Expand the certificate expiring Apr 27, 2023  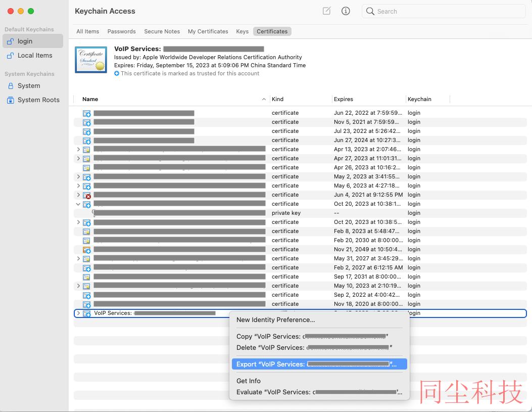point(78,159)
